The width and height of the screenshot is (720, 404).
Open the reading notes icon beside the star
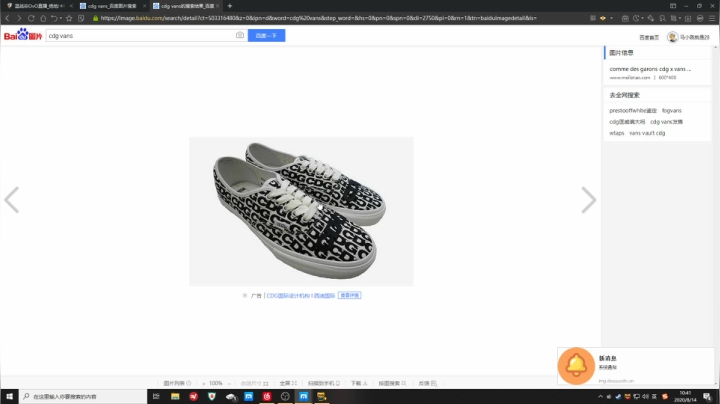click(81, 18)
